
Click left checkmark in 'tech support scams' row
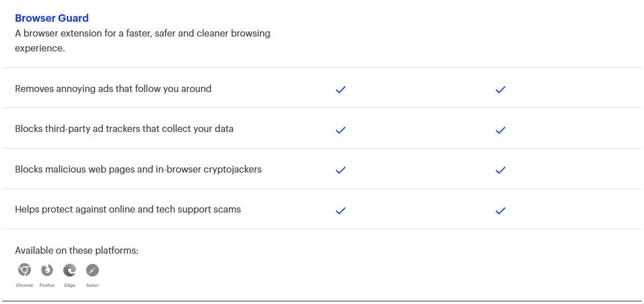point(341,210)
